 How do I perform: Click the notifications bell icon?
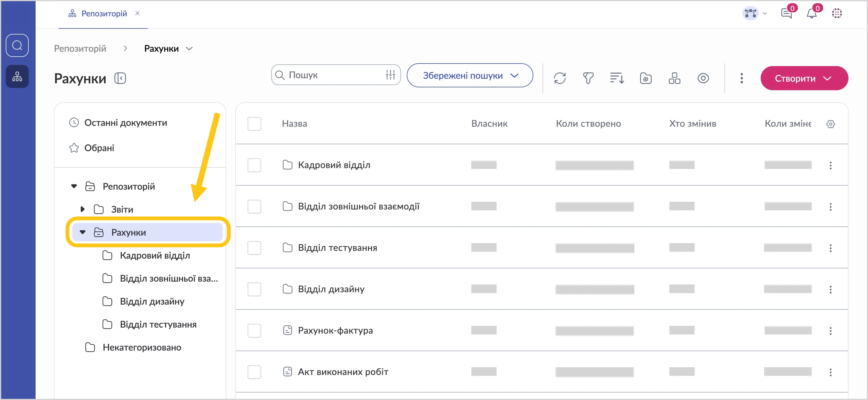811,14
